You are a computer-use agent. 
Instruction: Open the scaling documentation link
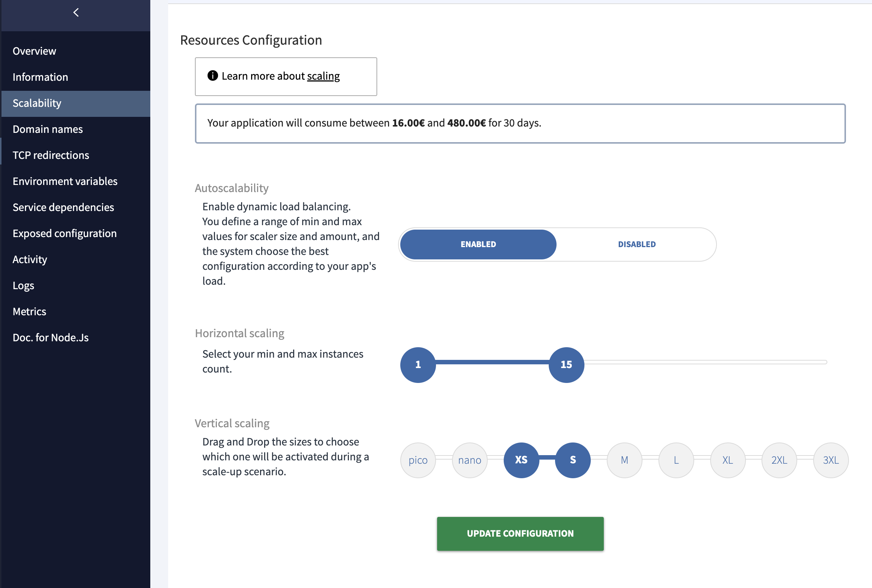point(323,76)
